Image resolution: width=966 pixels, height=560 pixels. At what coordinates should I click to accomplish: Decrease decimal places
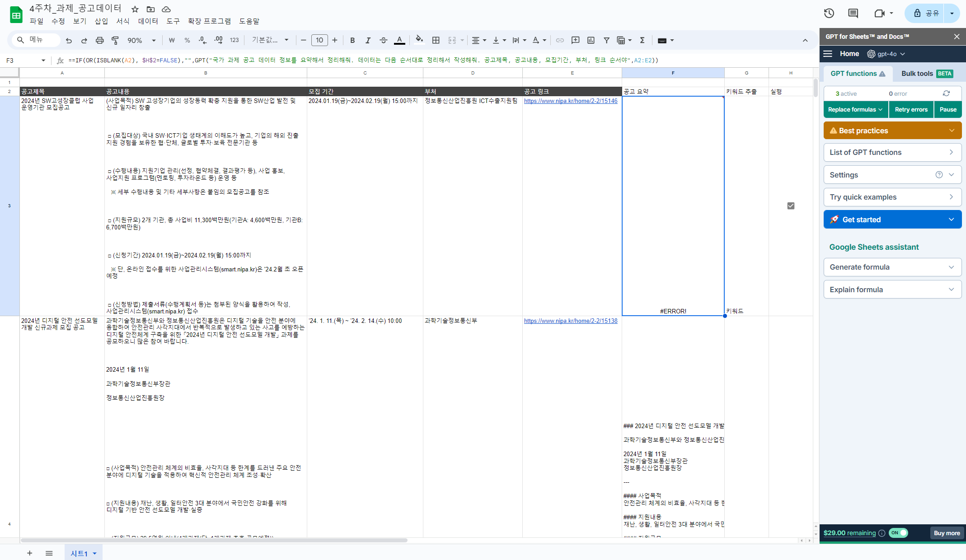click(202, 41)
